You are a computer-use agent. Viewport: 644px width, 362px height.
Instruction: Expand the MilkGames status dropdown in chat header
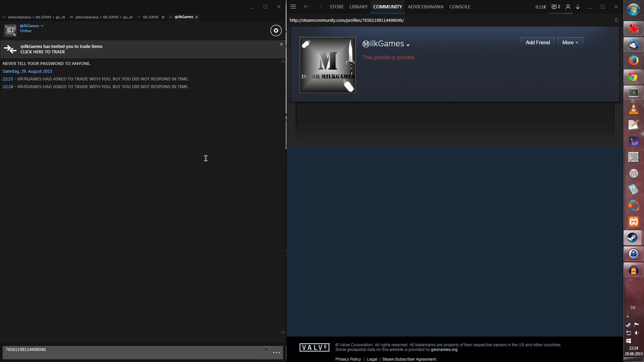tap(42, 26)
